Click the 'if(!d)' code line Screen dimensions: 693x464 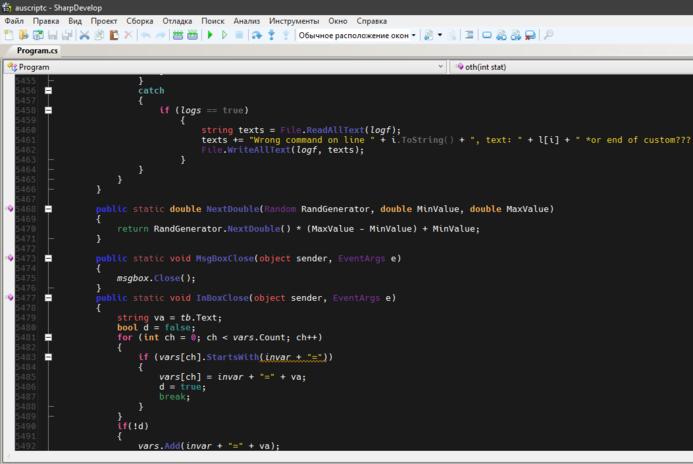tap(133, 426)
